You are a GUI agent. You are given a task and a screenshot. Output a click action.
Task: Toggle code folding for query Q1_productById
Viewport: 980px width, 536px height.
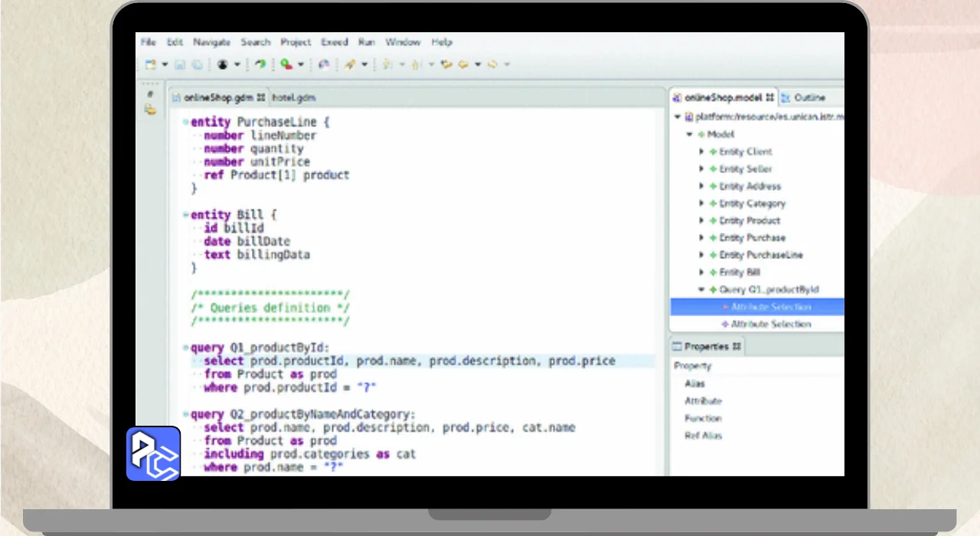click(185, 348)
